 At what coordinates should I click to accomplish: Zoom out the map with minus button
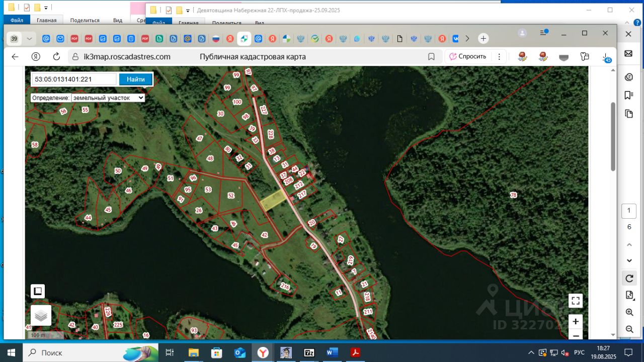point(576,335)
